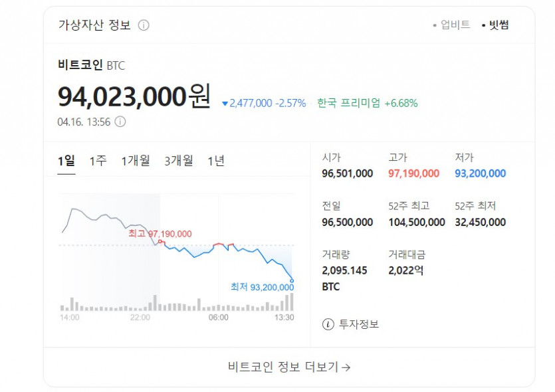The height and width of the screenshot is (392, 555).
Task: Select the 1년 chart tab
Action: [x=216, y=161]
